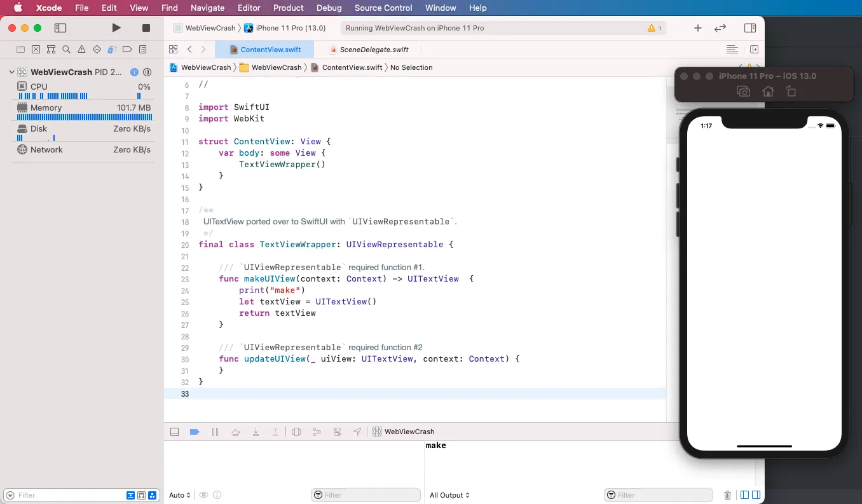
Task: Click WebViewCrash process in debug bar
Action: point(404,432)
